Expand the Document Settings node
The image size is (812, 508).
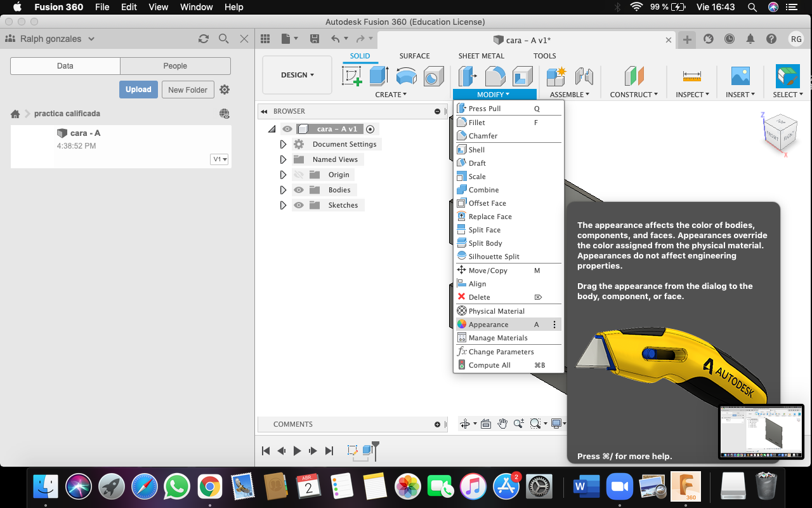(x=283, y=144)
